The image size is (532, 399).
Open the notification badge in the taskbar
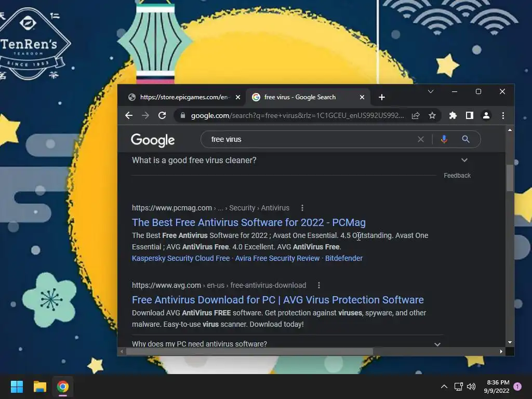tap(518, 387)
